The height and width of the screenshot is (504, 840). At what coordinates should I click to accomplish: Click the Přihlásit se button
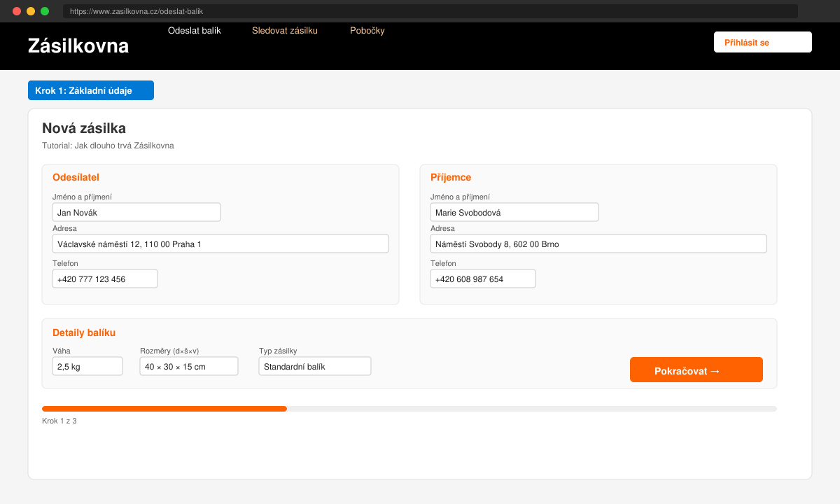tap(763, 42)
